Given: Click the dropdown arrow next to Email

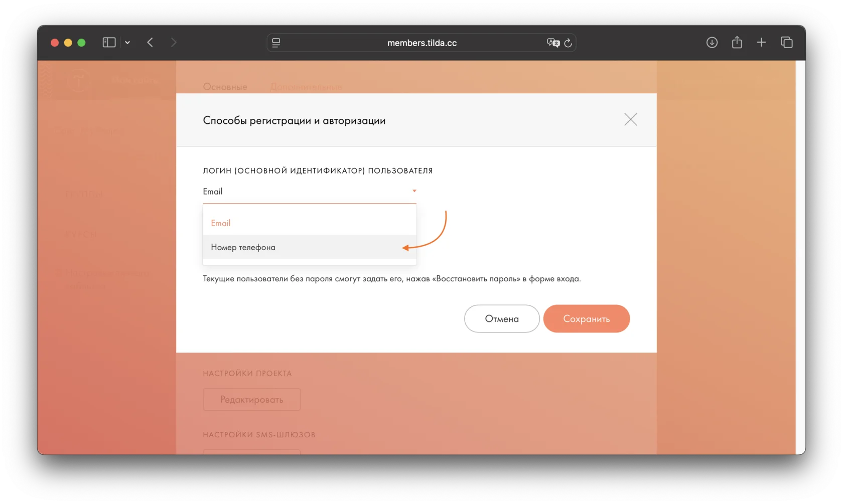Looking at the screenshot, I should click(414, 191).
